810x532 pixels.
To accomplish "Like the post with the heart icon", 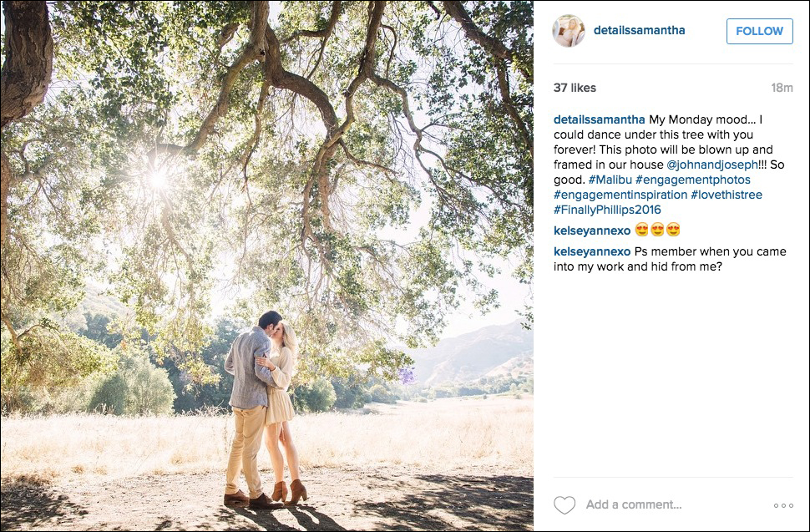I will pyautogui.click(x=564, y=504).
